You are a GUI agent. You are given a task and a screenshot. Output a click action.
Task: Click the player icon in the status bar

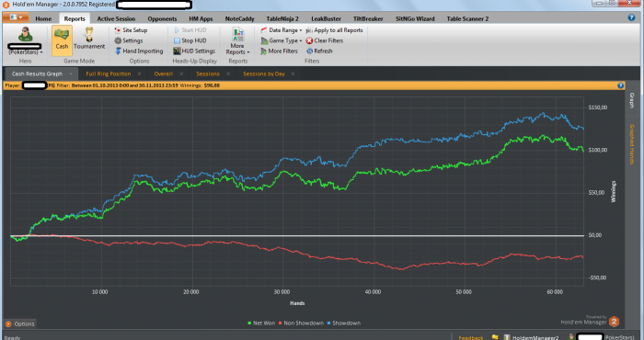[571, 337]
